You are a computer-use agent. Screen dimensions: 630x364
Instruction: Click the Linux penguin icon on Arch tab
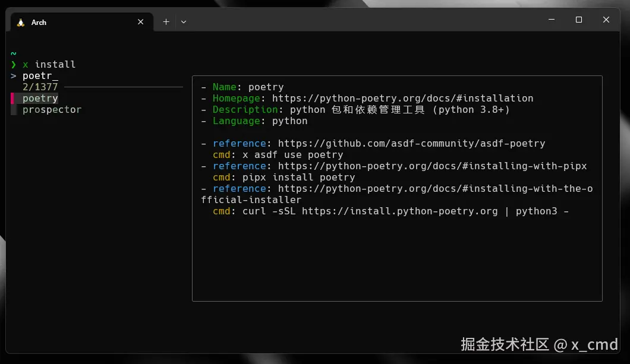(x=21, y=23)
